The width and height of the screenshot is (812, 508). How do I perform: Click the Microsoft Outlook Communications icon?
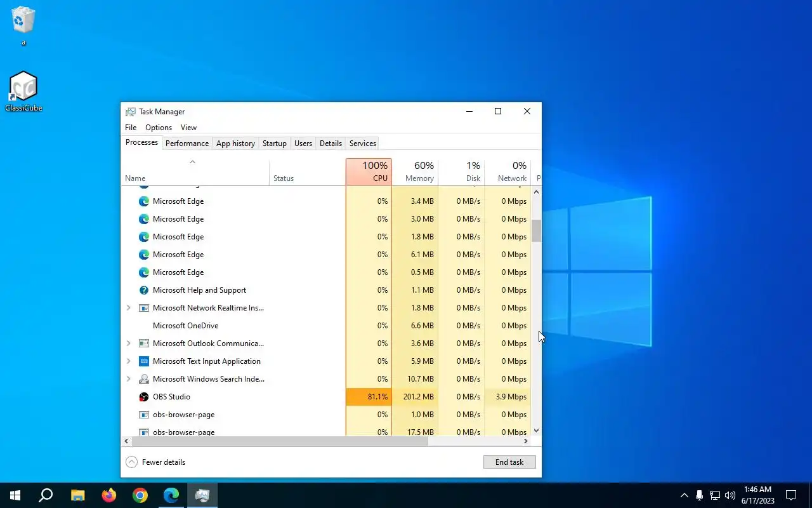click(144, 344)
